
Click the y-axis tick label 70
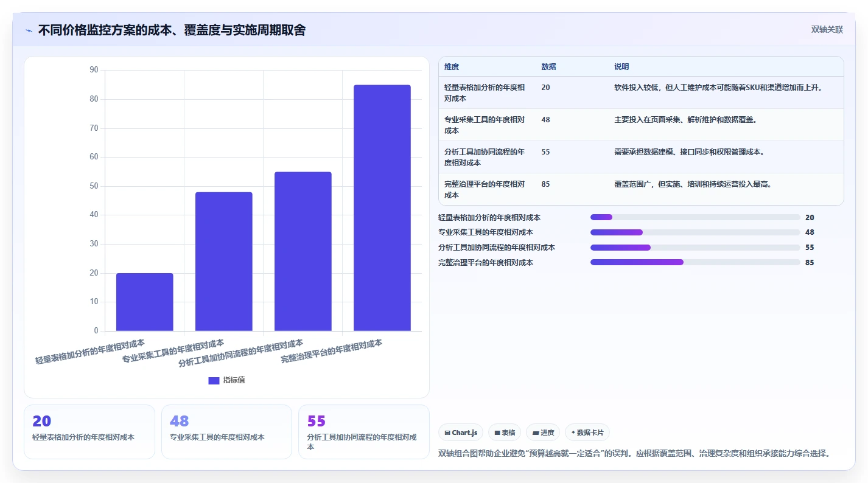(94, 128)
